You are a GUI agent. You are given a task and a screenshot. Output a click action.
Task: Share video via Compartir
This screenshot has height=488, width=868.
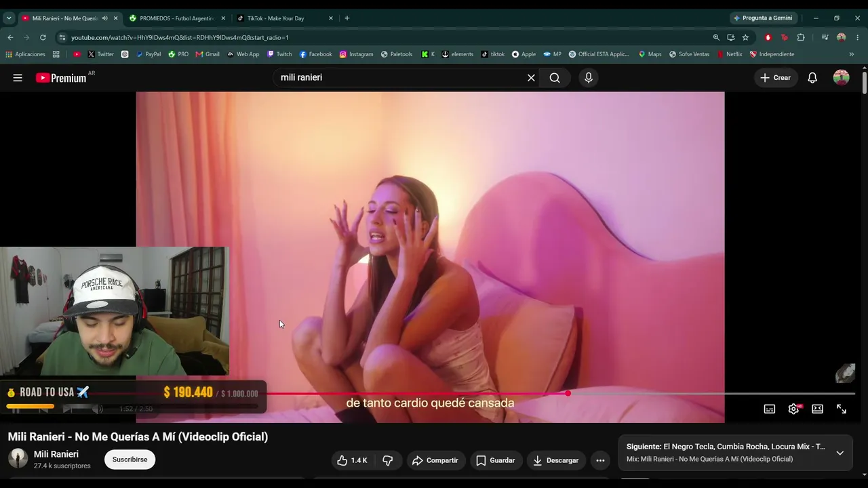(435, 461)
